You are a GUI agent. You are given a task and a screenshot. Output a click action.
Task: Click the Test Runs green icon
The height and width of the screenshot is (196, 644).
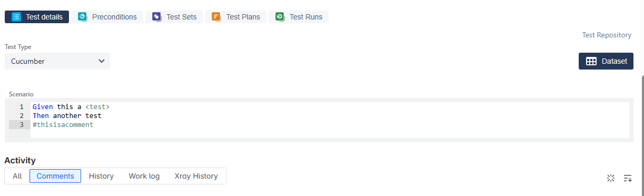(x=280, y=17)
